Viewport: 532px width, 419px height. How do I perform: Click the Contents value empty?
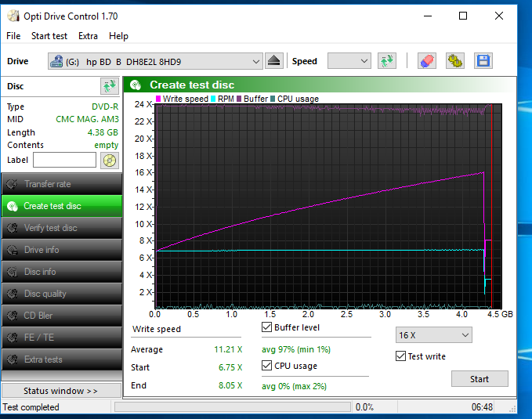click(x=107, y=145)
